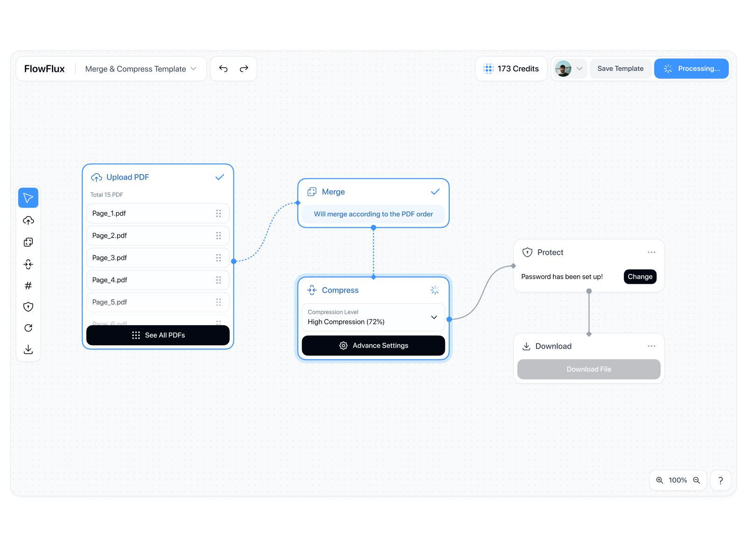The height and width of the screenshot is (560, 747).
Task: Open the Merge & Compress Template dropdown
Action: (141, 69)
